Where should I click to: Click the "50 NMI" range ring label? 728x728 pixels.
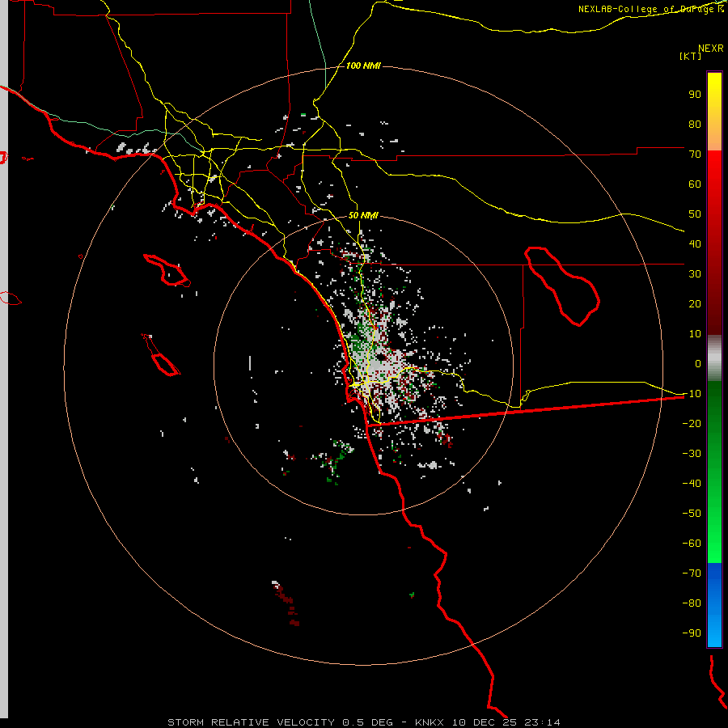363,215
